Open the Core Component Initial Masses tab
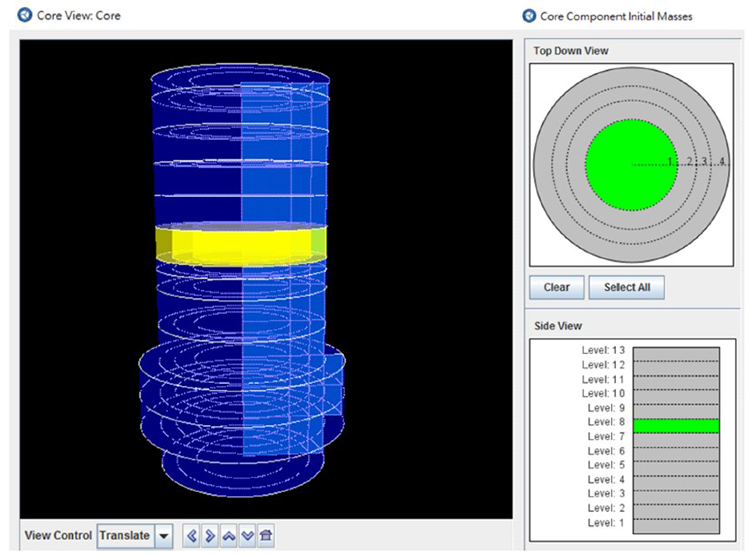This screenshot has height=556, width=750. [615, 16]
